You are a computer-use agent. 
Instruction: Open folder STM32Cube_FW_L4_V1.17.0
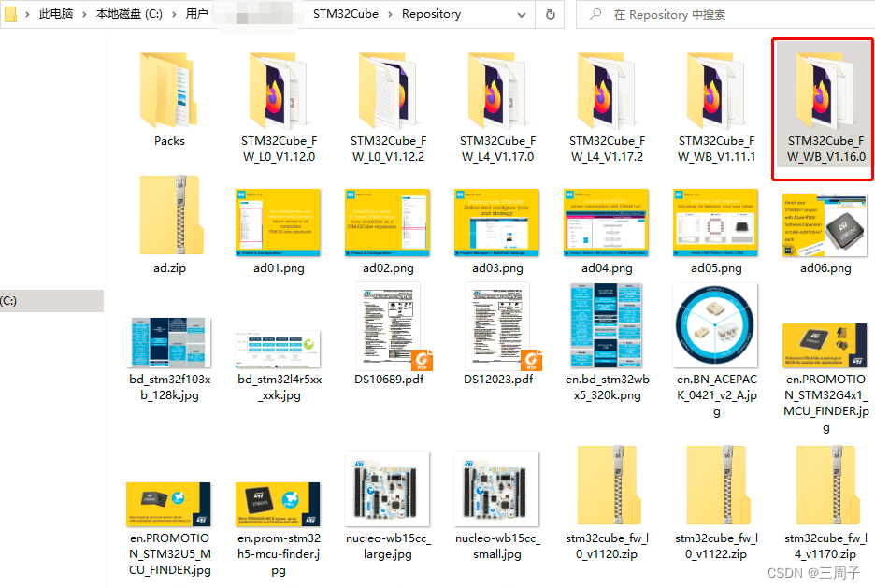(497, 106)
